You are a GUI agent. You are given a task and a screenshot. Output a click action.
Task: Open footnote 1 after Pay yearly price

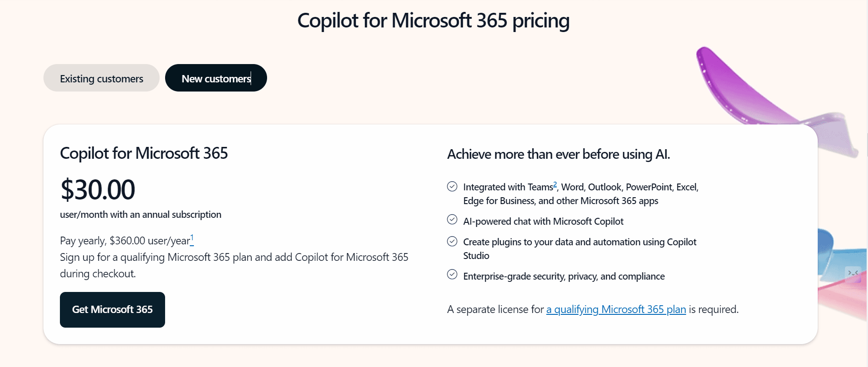[192, 238]
